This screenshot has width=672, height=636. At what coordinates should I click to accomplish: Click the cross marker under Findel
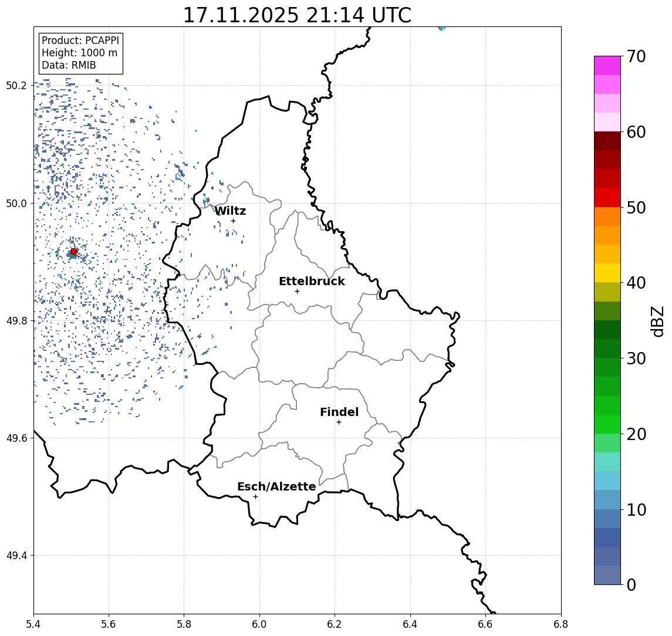[339, 422]
